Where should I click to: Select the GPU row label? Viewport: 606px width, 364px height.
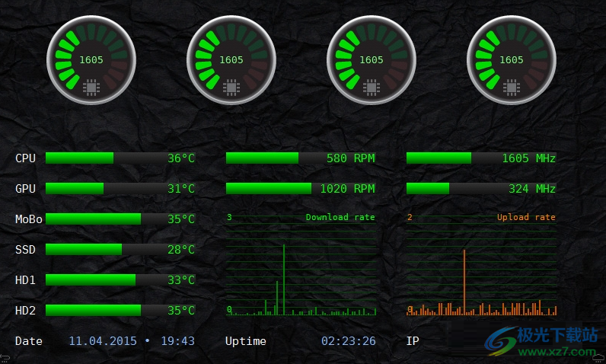click(26, 189)
